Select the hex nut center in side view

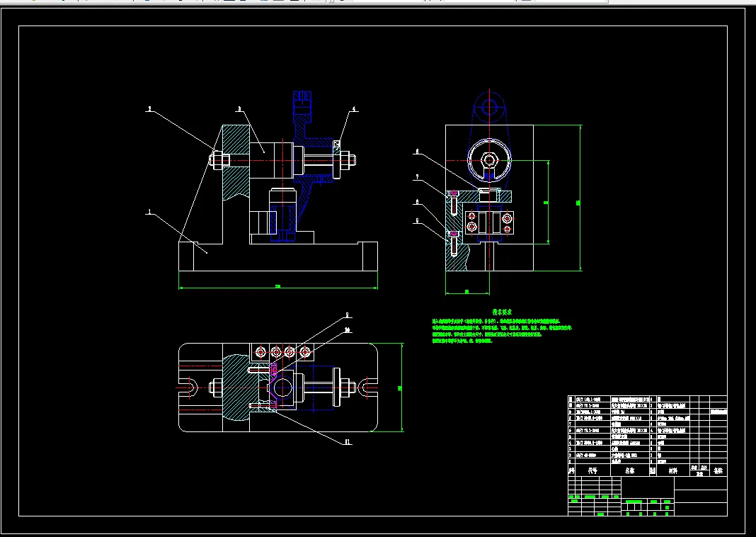point(490,159)
